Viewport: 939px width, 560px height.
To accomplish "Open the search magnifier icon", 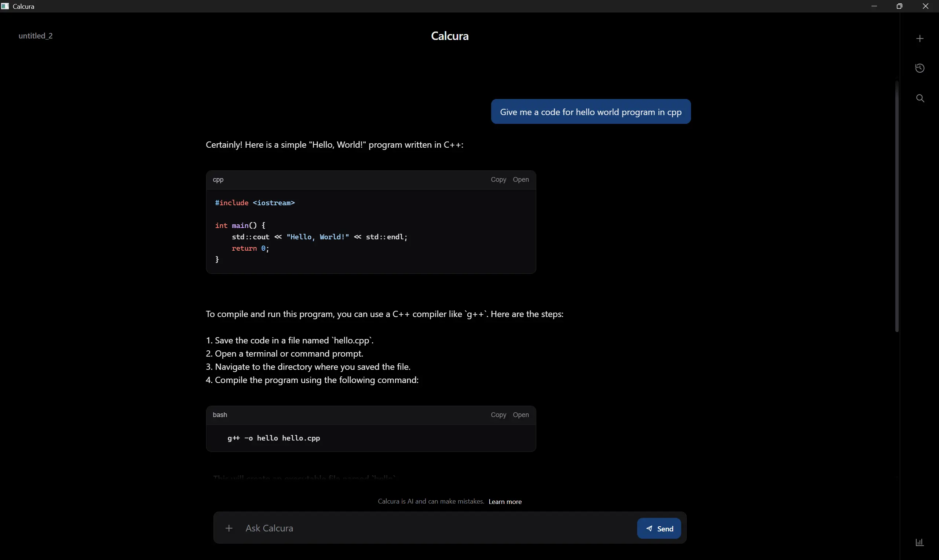I will 920,99.
